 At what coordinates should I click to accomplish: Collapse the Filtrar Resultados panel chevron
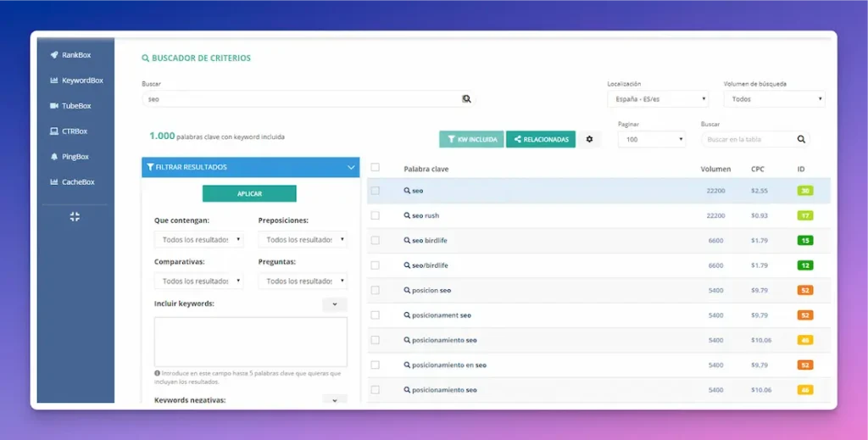click(351, 167)
